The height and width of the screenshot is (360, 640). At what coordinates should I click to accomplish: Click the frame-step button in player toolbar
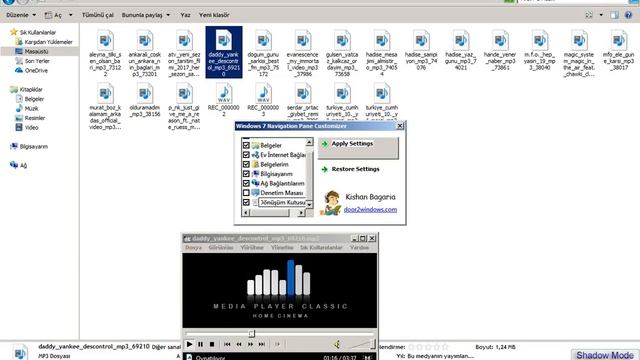[x=277, y=344]
